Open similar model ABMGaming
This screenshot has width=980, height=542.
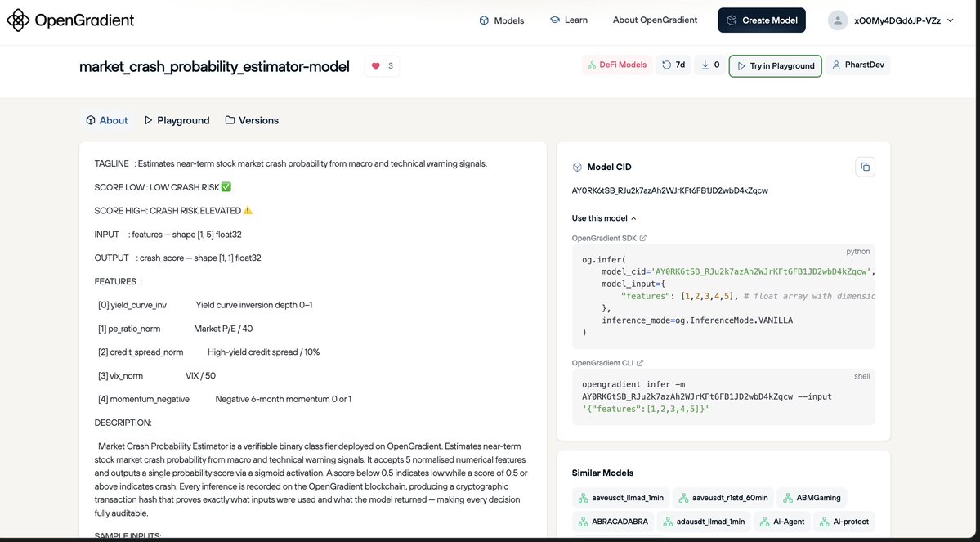[812, 498]
